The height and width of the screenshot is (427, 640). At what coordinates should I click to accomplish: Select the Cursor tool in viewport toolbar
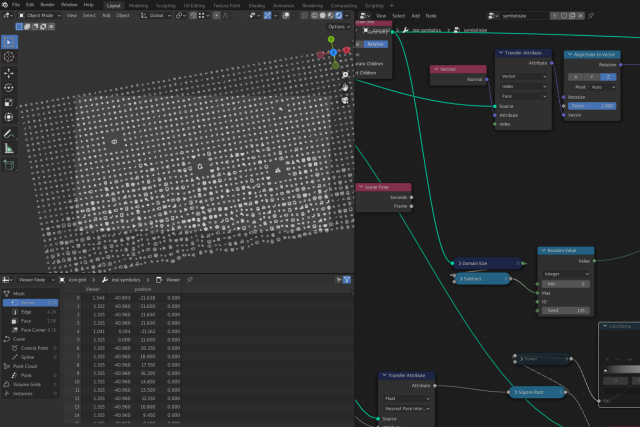pos(9,58)
